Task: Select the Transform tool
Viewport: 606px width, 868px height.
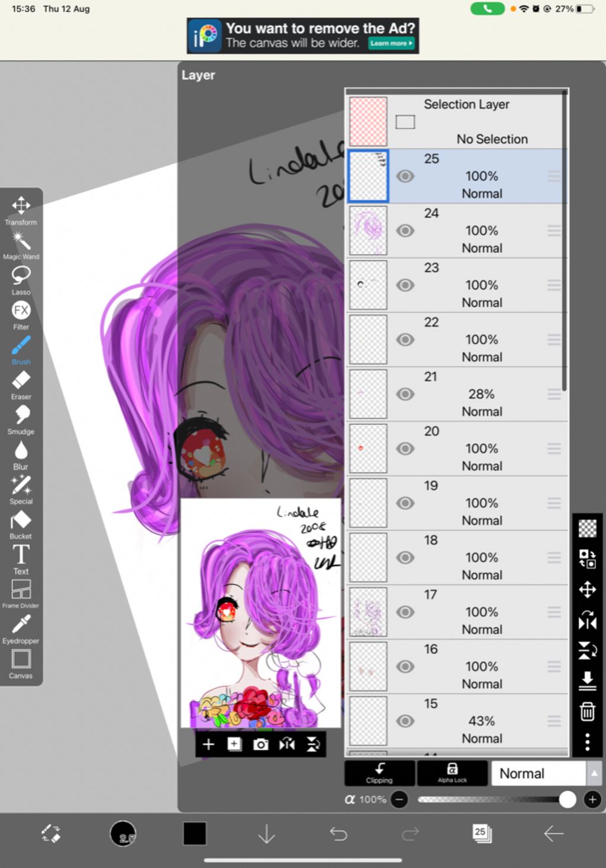Action: (x=21, y=211)
